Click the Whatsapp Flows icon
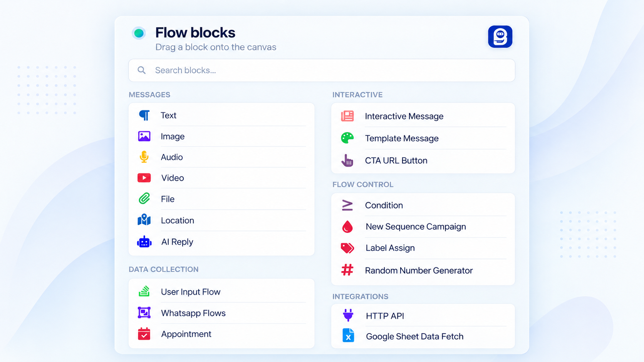 (x=144, y=312)
